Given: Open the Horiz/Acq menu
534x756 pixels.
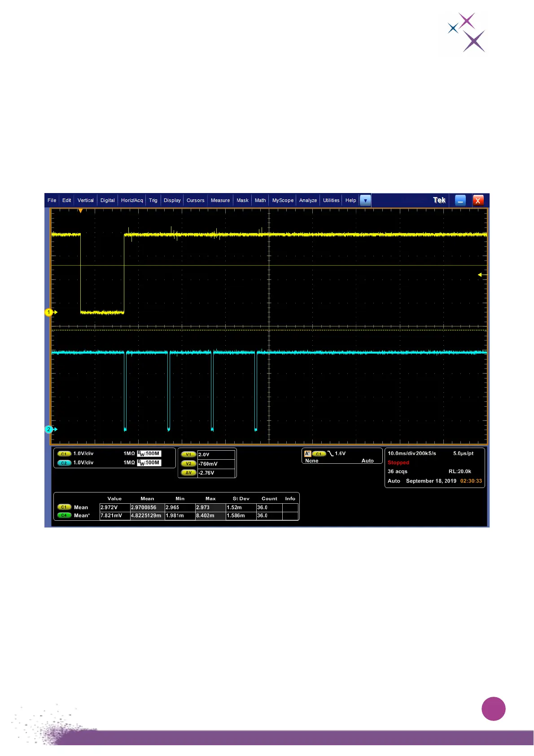Looking at the screenshot, I should point(132,201).
